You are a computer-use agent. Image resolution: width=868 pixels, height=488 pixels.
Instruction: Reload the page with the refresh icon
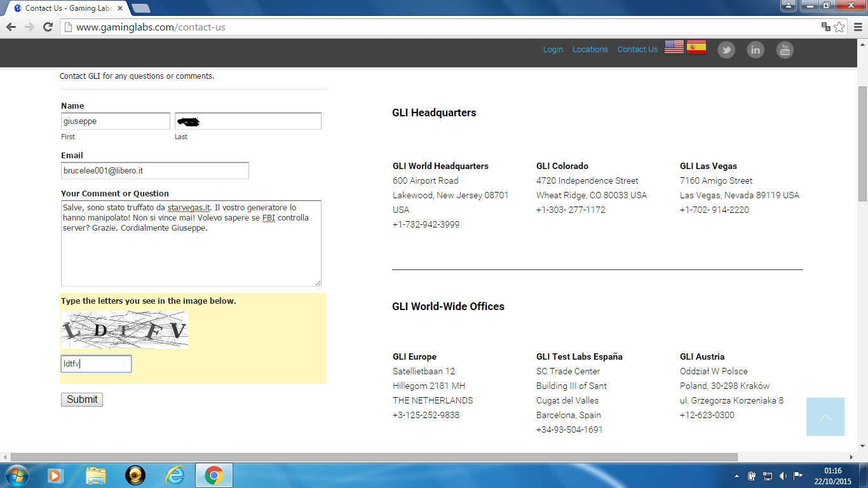click(x=48, y=27)
